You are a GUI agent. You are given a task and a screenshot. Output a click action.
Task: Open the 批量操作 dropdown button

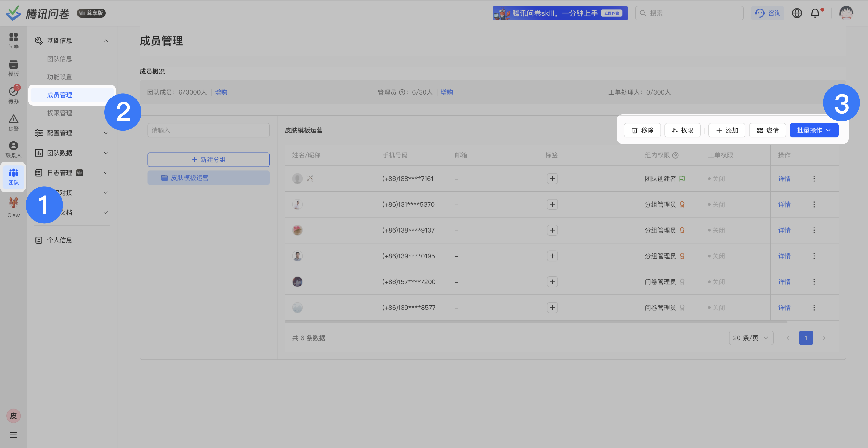[814, 131]
